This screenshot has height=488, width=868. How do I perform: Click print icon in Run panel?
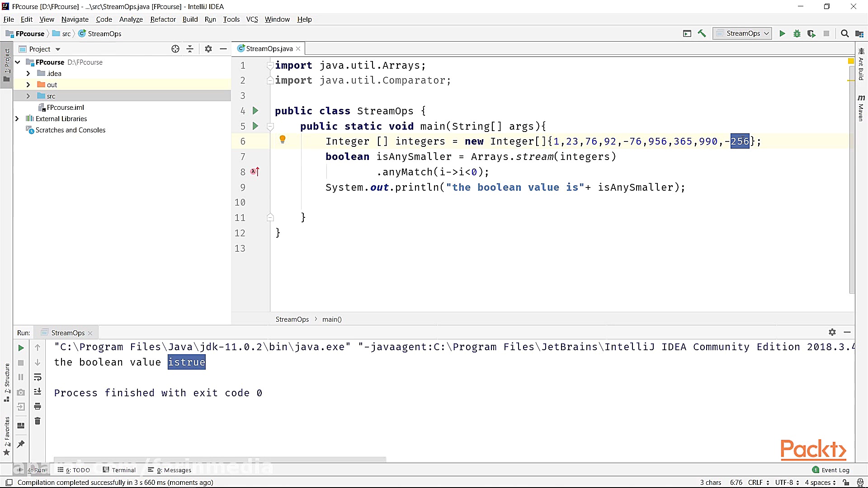pos(38,406)
